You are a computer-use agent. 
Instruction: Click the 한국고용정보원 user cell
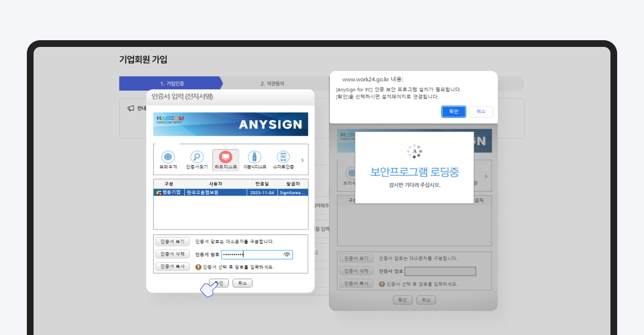[216, 192]
